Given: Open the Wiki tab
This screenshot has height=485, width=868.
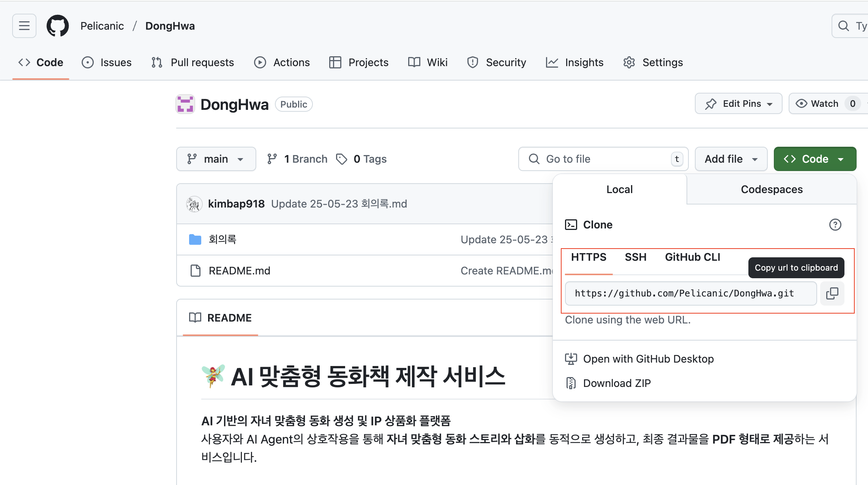Looking at the screenshot, I should click(x=428, y=62).
